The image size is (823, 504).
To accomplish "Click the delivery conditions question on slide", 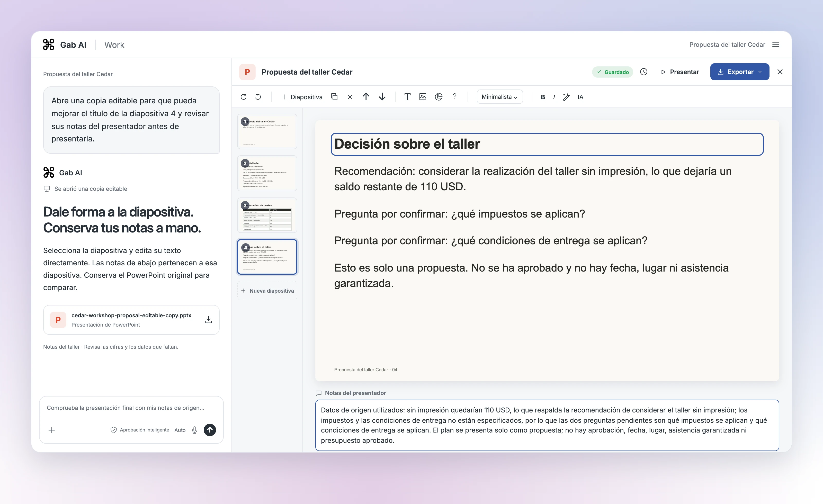I will click(491, 240).
